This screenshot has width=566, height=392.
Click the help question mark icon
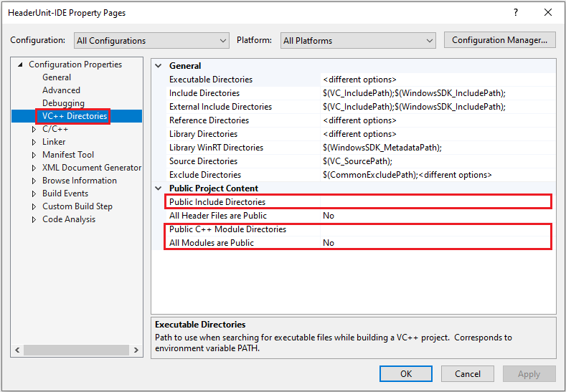pyautogui.click(x=516, y=13)
